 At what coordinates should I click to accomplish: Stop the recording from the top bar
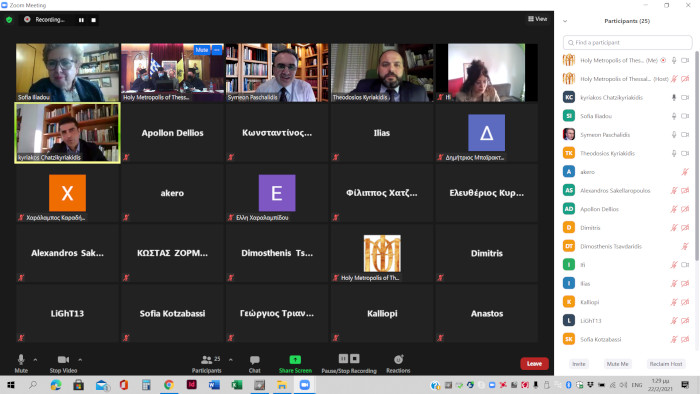click(x=93, y=20)
